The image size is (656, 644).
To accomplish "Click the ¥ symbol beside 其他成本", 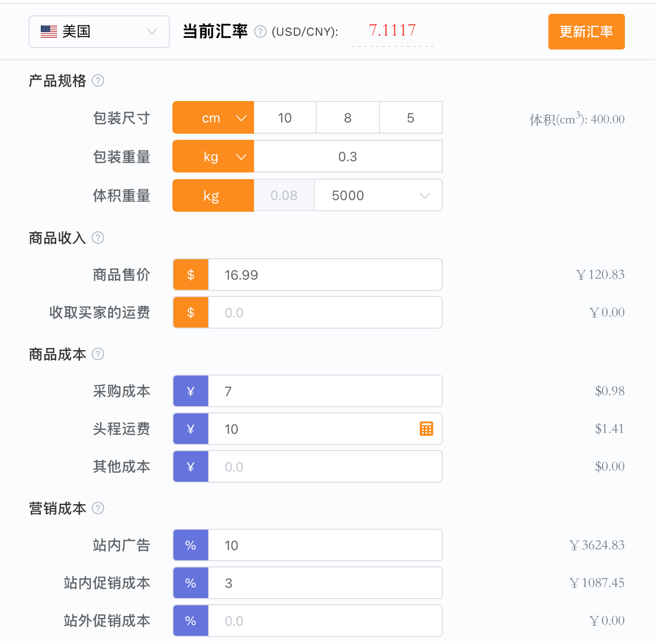I will [x=190, y=466].
